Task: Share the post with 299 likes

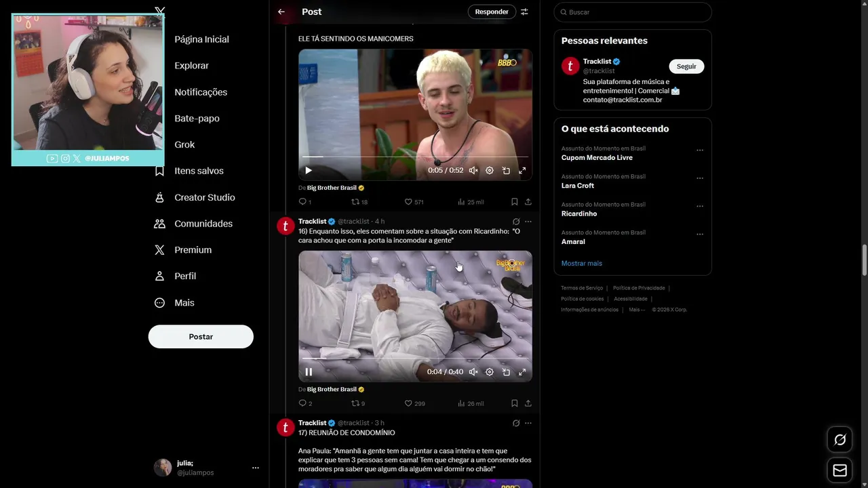Action: click(528, 403)
